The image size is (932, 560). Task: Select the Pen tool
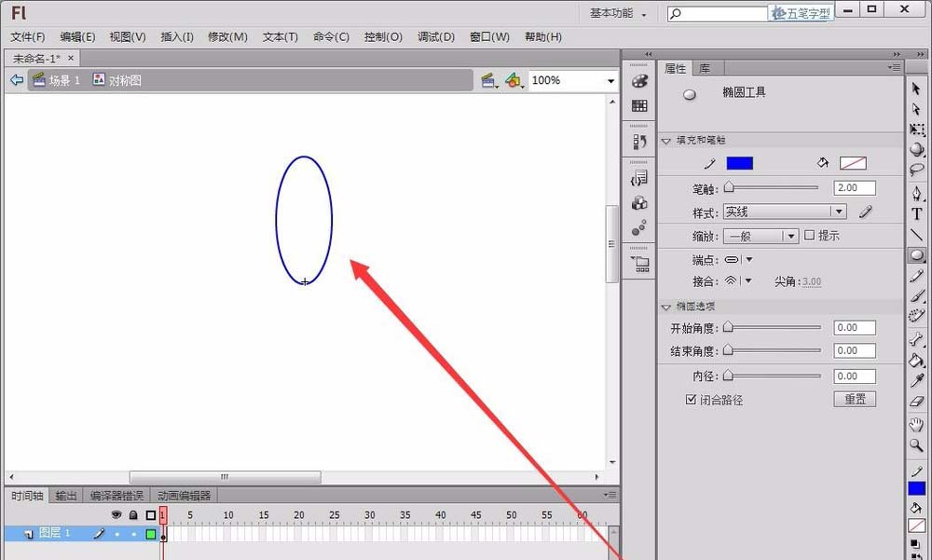tap(916, 193)
